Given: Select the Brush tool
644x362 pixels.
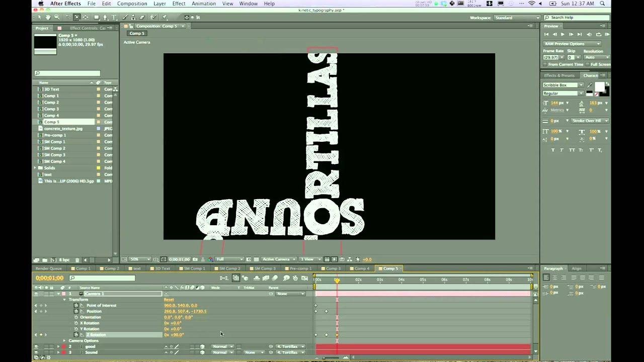Looking at the screenshot, I should pyautogui.click(x=125, y=17).
